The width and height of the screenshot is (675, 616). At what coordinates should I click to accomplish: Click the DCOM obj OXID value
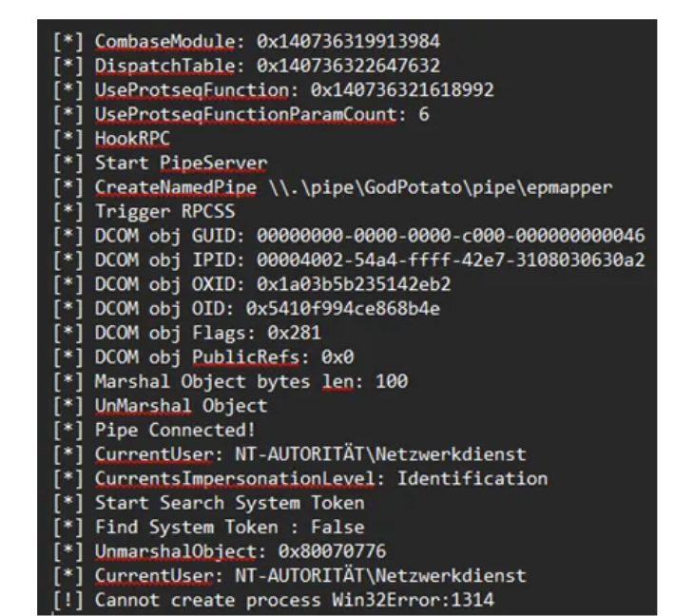point(358,284)
